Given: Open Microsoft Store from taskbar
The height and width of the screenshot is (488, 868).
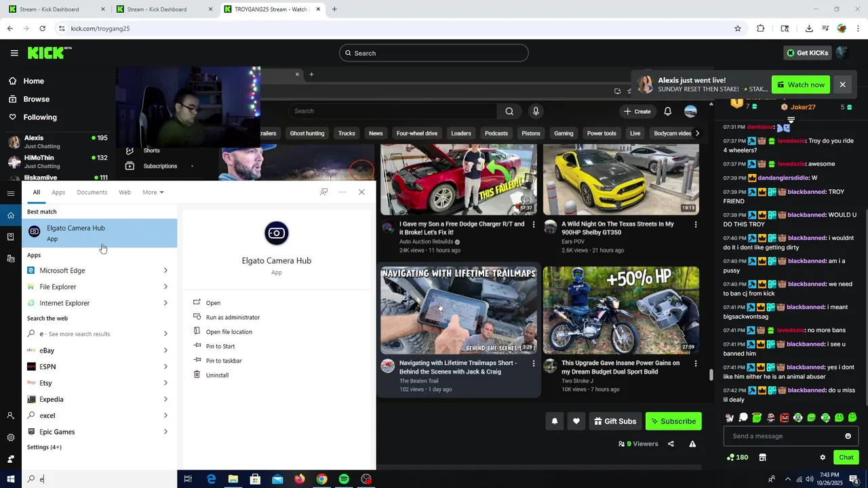Looking at the screenshot, I should [x=255, y=479].
